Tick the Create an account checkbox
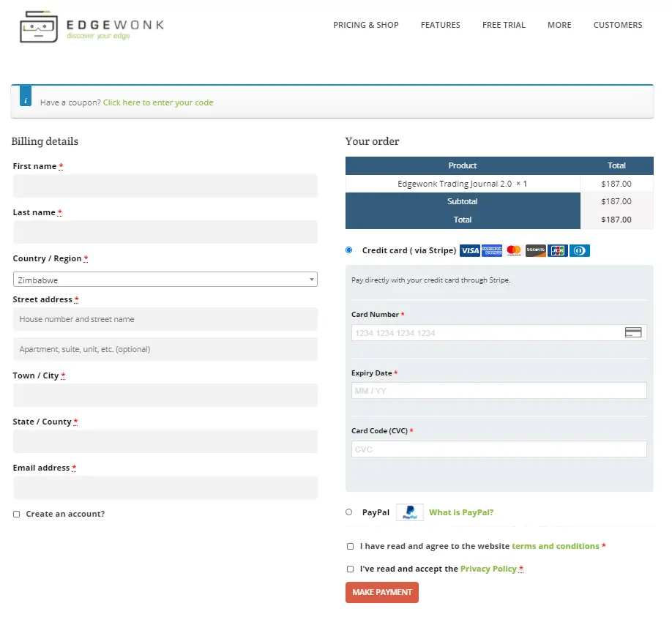This screenshot has height=617, width=672. tap(16, 514)
